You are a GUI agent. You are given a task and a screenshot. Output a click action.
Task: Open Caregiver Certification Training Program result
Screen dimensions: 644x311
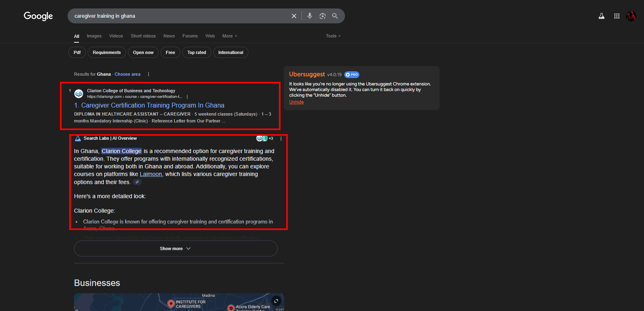[149, 105]
